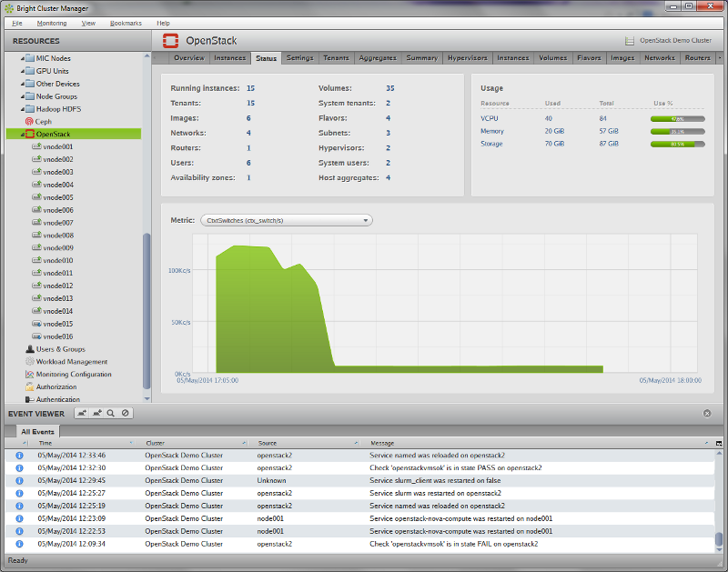The height and width of the screenshot is (572, 728).
Task: Click the MIC Nodes folder icon
Action: tap(30, 58)
